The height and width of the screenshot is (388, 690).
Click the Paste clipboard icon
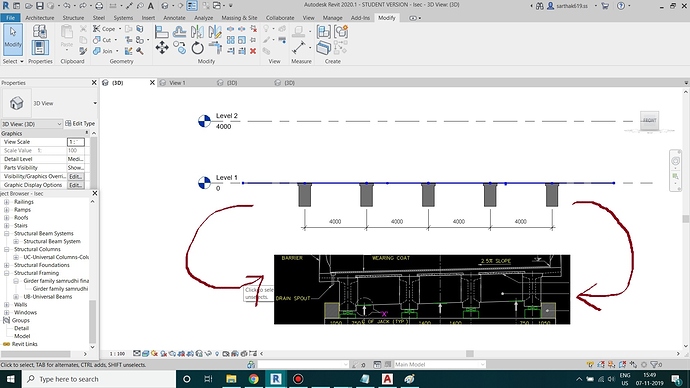[x=67, y=36]
